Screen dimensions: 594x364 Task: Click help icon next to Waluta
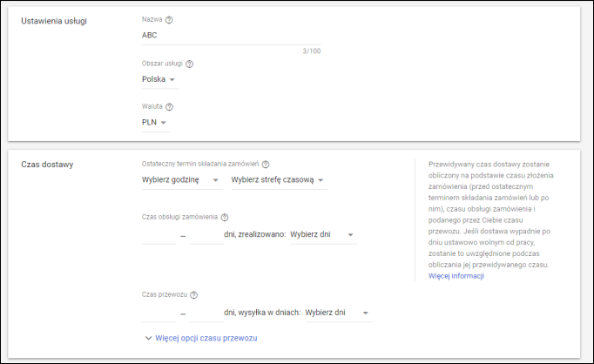point(170,107)
